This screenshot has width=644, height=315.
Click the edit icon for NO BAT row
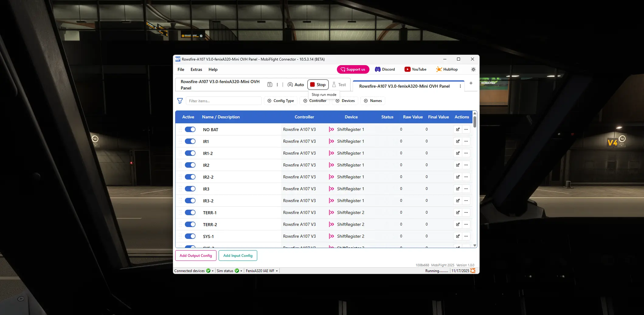click(x=458, y=129)
